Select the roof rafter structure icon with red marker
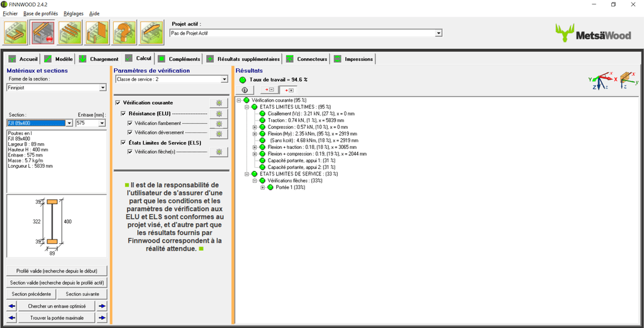The image size is (644, 328). click(43, 33)
